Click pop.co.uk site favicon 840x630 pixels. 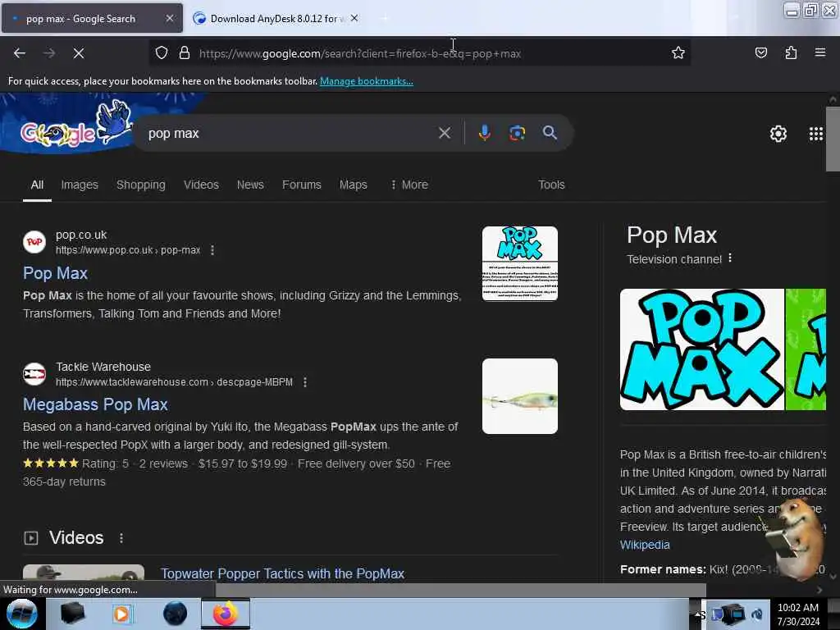click(x=34, y=242)
